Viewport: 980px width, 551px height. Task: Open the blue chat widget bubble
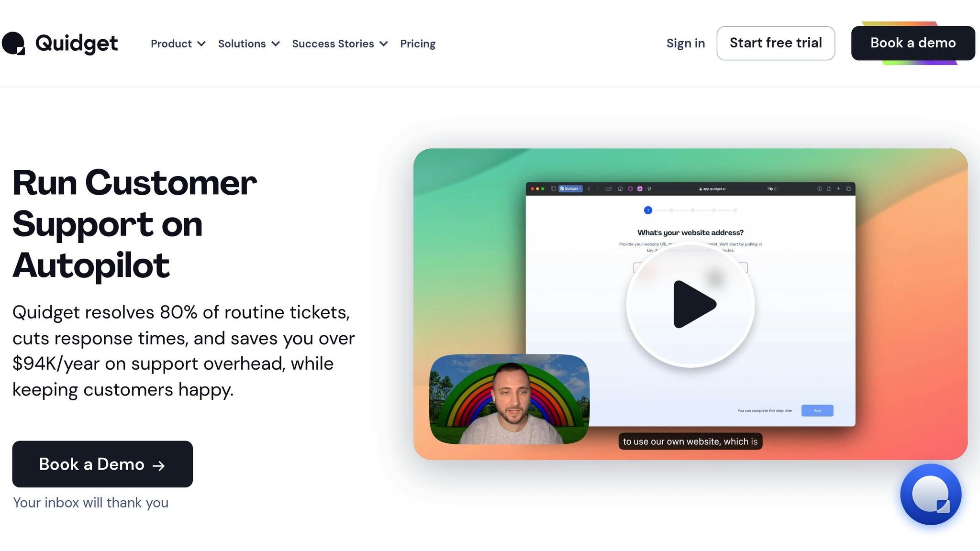(x=931, y=494)
